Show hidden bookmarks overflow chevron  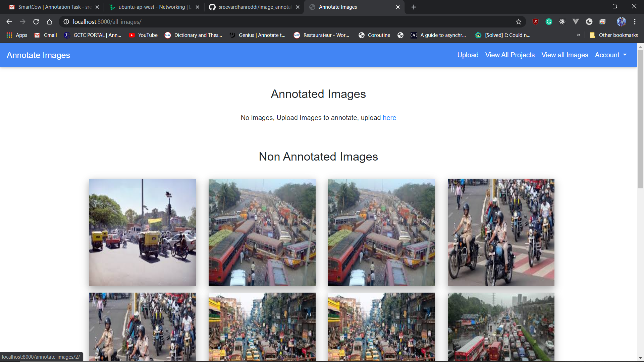[579, 35]
